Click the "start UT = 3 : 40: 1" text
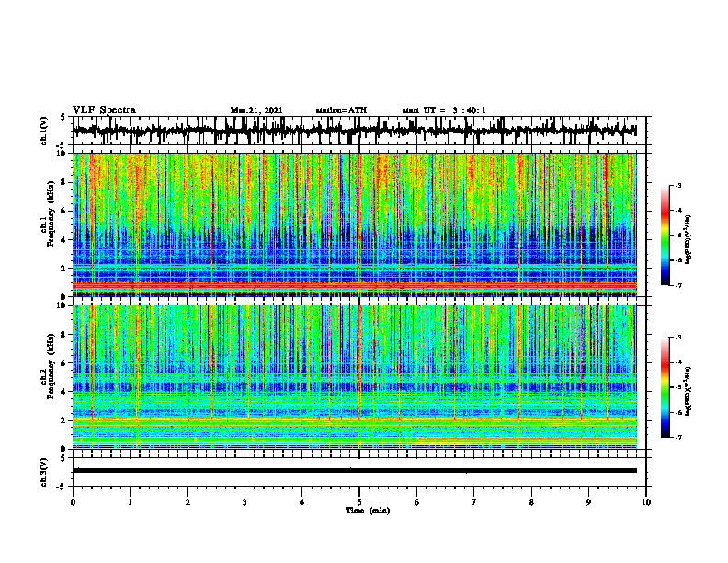 point(444,110)
